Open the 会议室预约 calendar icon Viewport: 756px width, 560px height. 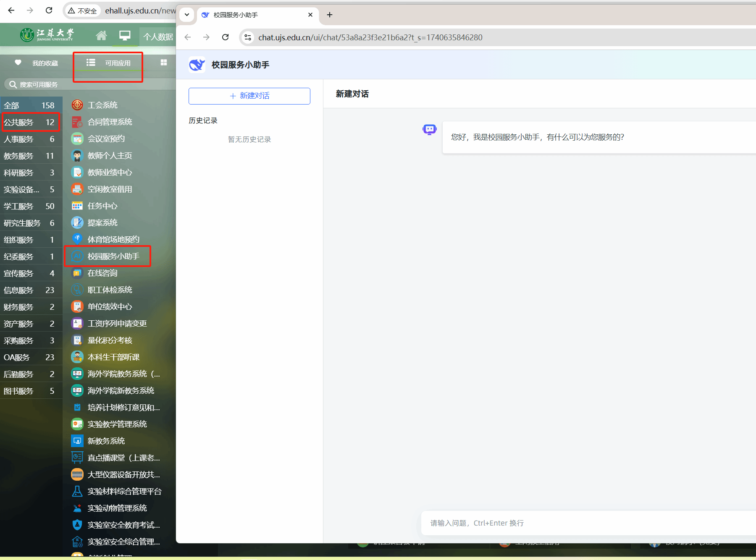pyautogui.click(x=77, y=139)
